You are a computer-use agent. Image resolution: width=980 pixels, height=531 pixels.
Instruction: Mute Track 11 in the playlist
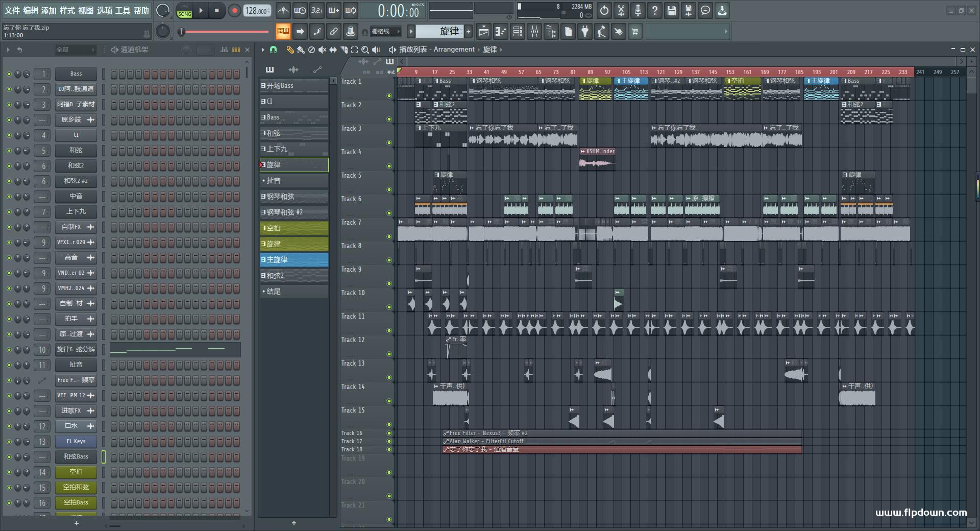coord(389,330)
